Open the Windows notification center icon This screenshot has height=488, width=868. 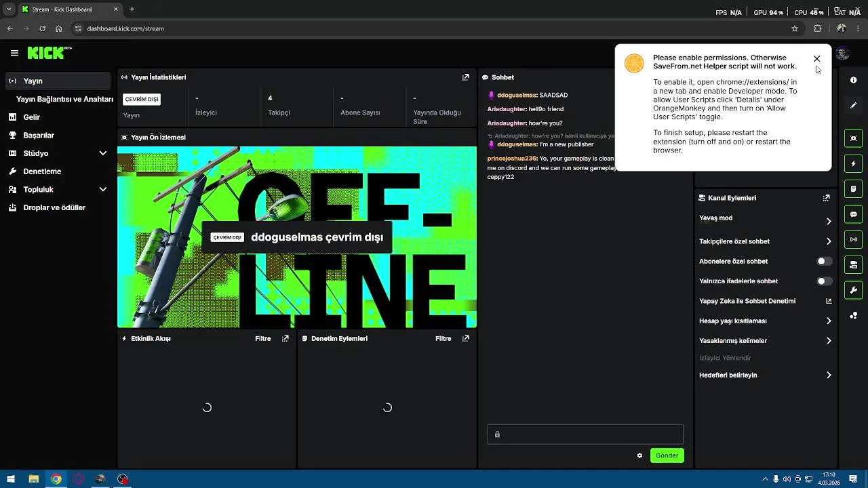pos(854,479)
